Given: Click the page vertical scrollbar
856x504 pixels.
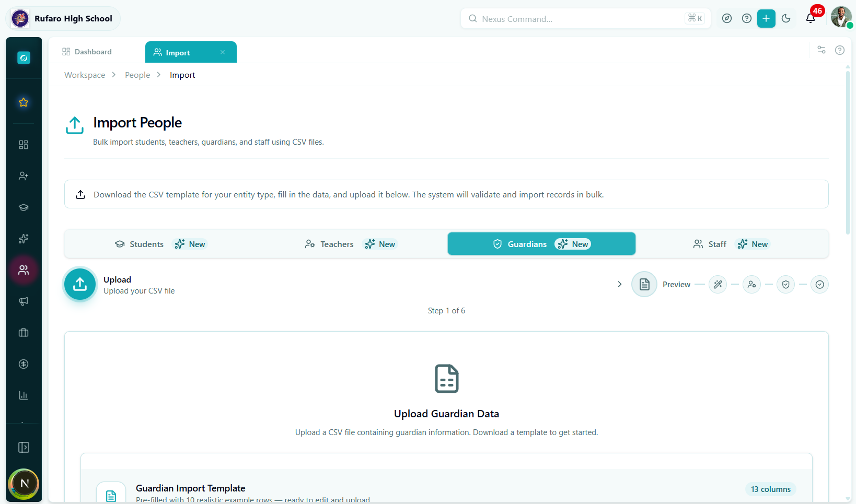Looking at the screenshot, I should click(x=848, y=151).
